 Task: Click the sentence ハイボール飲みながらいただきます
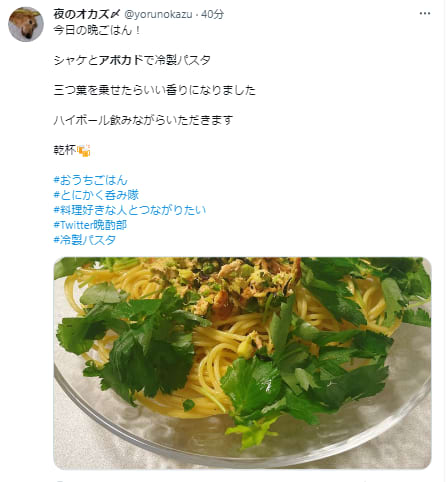[x=143, y=120]
